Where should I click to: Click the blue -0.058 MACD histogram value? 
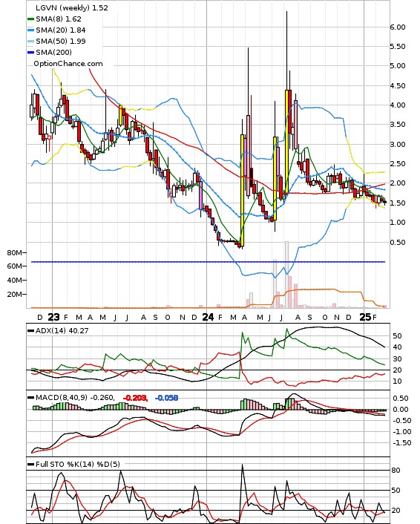(x=166, y=398)
